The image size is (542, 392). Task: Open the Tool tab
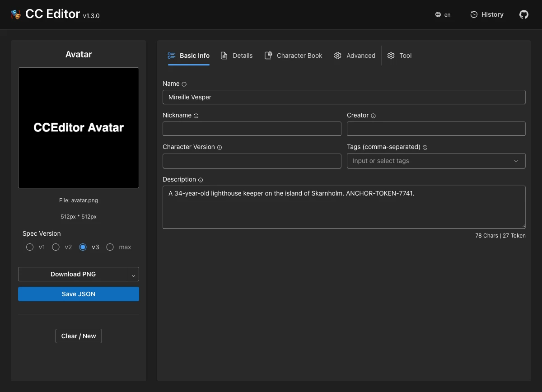tap(400, 56)
